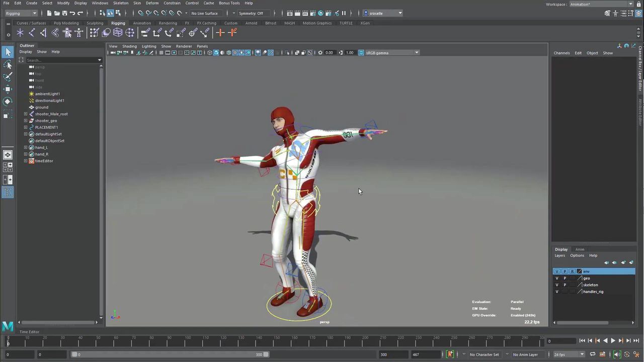Choose the Paint Selection tool

pyautogui.click(x=8, y=77)
